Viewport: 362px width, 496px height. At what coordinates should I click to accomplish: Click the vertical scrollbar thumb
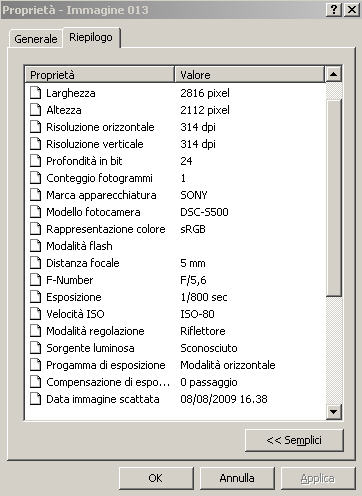pos(333,198)
